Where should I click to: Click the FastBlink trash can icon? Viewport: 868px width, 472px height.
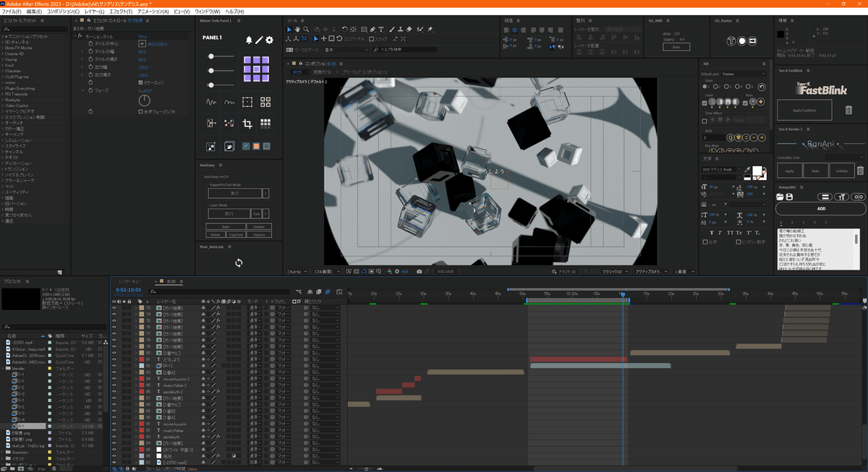click(x=848, y=110)
